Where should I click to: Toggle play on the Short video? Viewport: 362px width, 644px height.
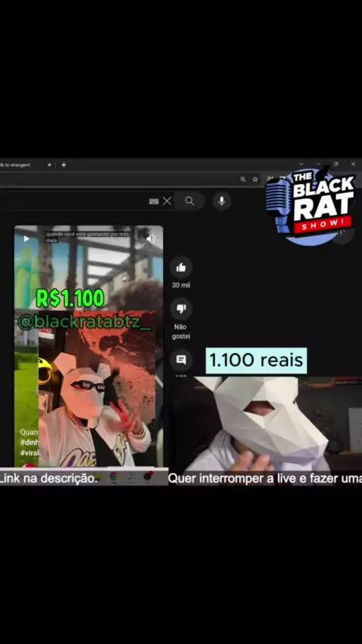pyautogui.click(x=26, y=238)
